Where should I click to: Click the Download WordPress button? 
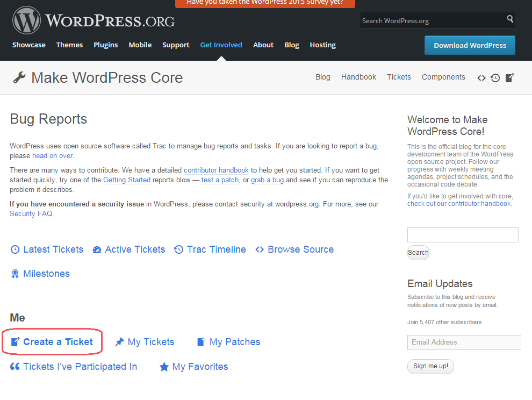click(x=470, y=45)
